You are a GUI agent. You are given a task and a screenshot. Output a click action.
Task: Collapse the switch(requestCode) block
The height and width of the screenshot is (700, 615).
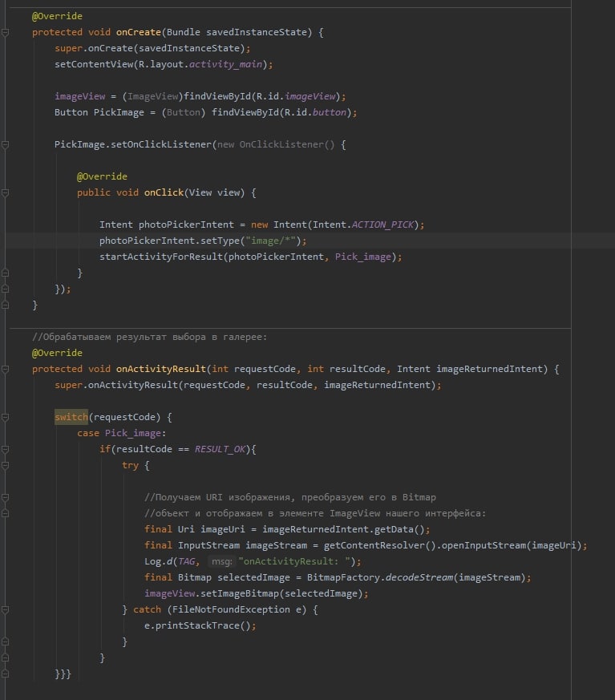pos(6,418)
